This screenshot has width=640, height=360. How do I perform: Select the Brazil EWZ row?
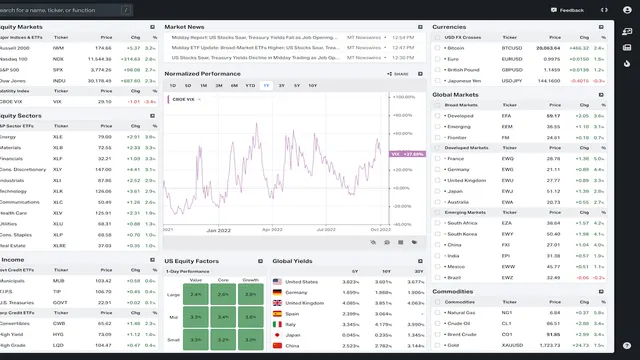coord(519,278)
